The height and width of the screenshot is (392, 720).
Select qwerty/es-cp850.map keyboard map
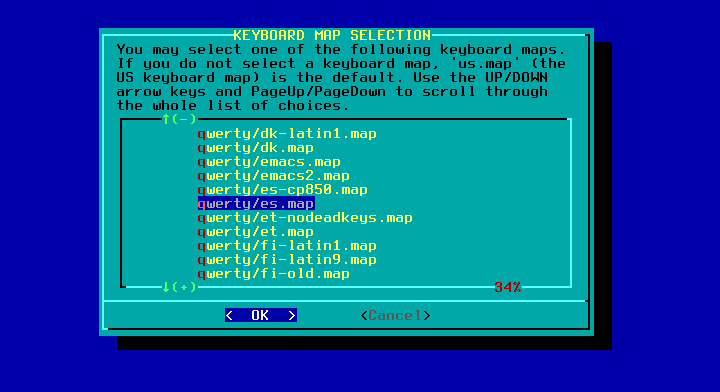pos(282,190)
